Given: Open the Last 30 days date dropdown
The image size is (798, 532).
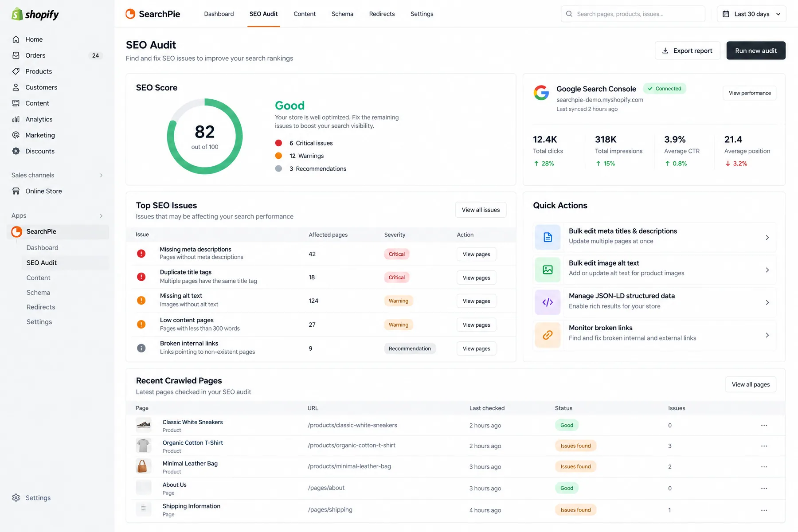Looking at the screenshot, I should point(751,14).
